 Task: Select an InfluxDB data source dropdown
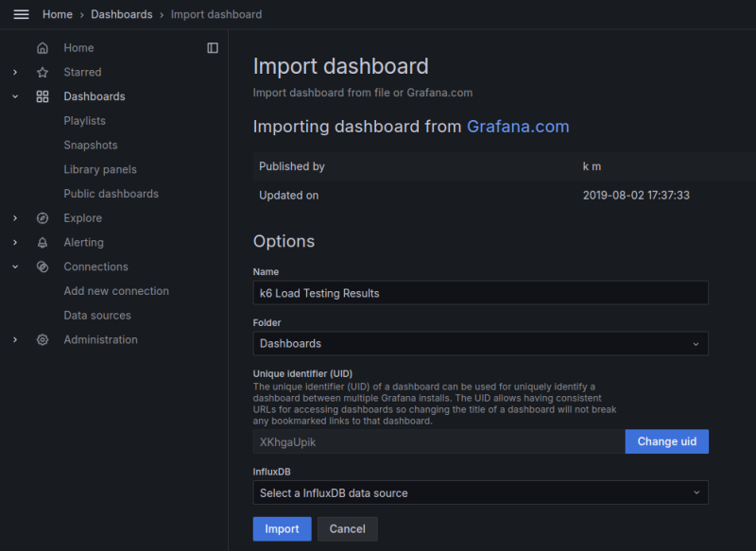pos(480,492)
